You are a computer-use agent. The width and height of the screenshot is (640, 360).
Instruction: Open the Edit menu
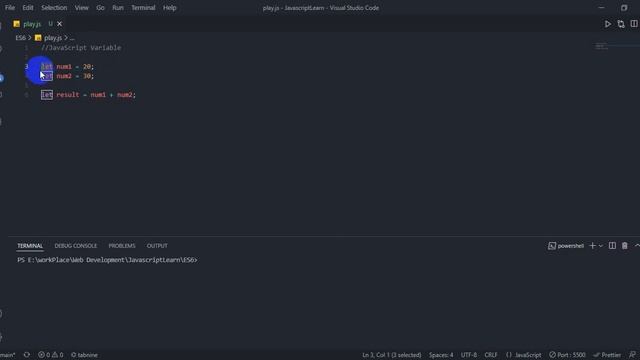[28, 8]
